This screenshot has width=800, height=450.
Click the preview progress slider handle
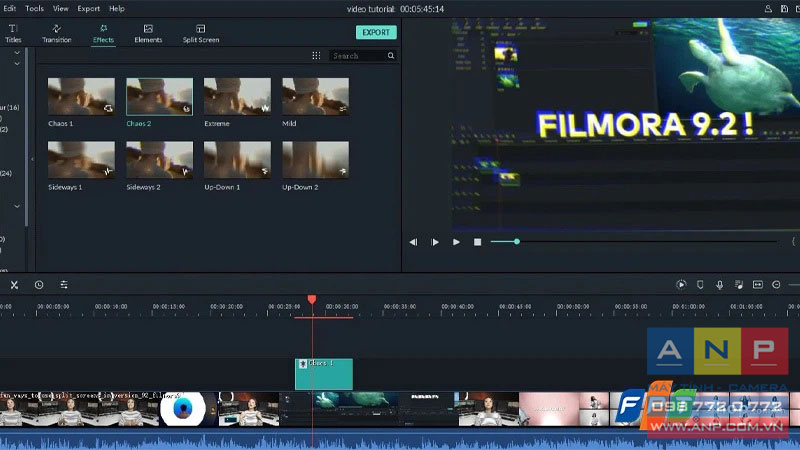517,241
